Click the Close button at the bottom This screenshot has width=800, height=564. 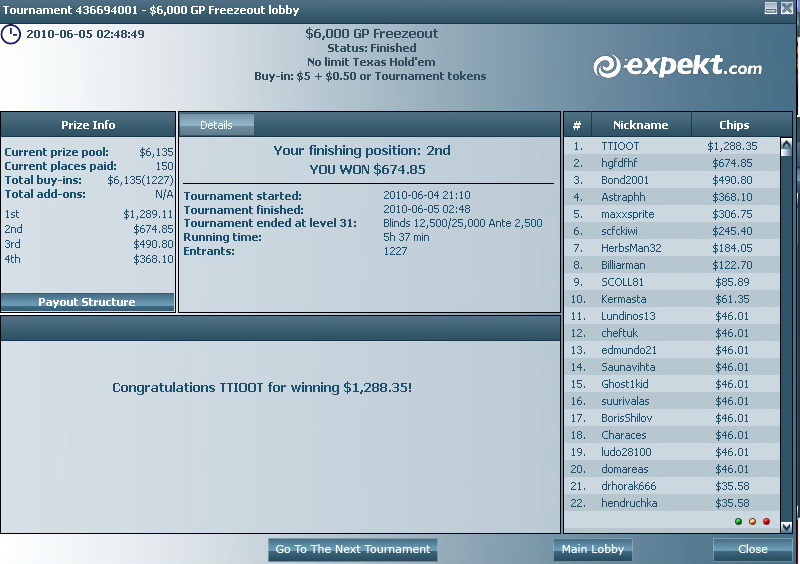point(753,549)
